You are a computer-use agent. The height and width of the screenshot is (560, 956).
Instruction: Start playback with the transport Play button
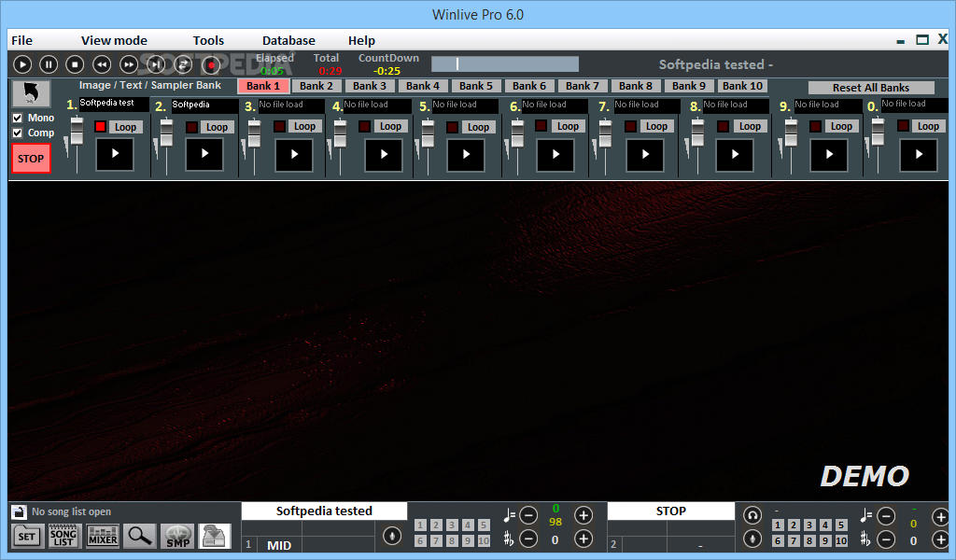point(22,64)
